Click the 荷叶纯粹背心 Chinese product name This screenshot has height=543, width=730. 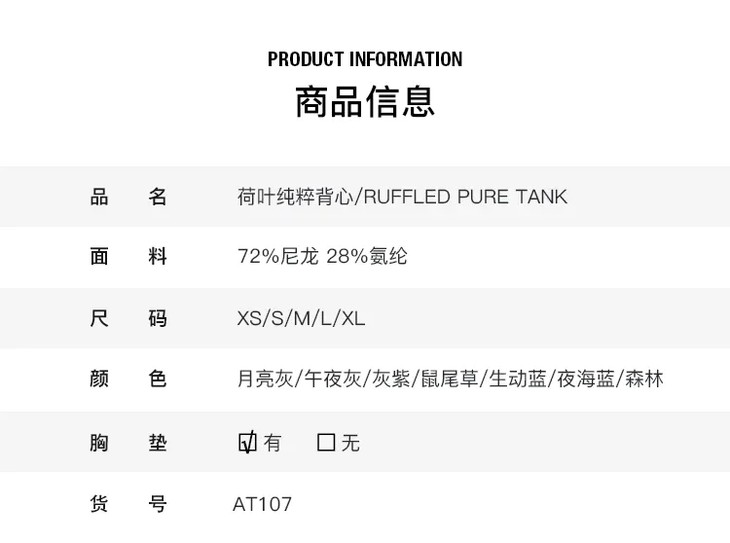click(295, 197)
